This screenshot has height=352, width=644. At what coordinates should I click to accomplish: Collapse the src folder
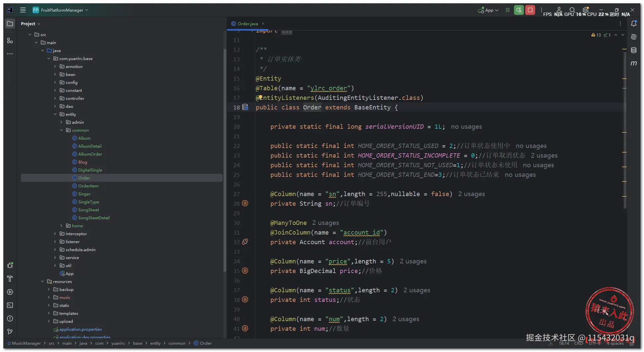click(30, 35)
